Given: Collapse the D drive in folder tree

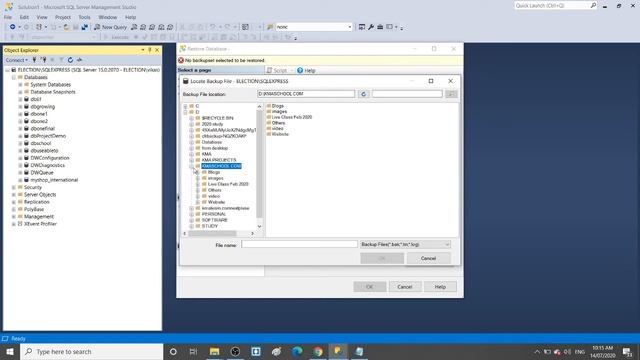Looking at the screenshot, I should click(x=185, y=112).
